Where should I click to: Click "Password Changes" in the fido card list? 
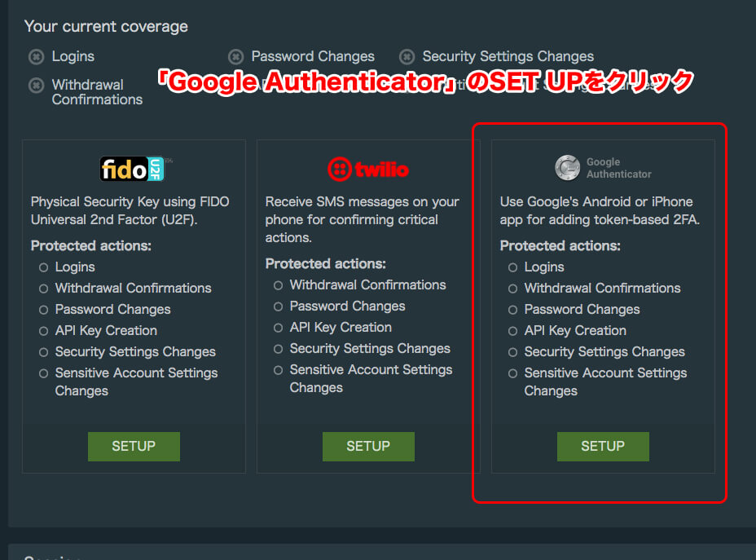click(x=112, y=310)
